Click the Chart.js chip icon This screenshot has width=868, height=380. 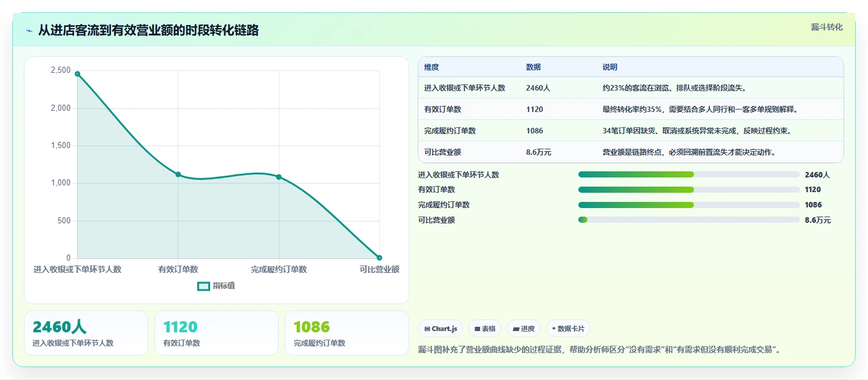click(427, 329)
